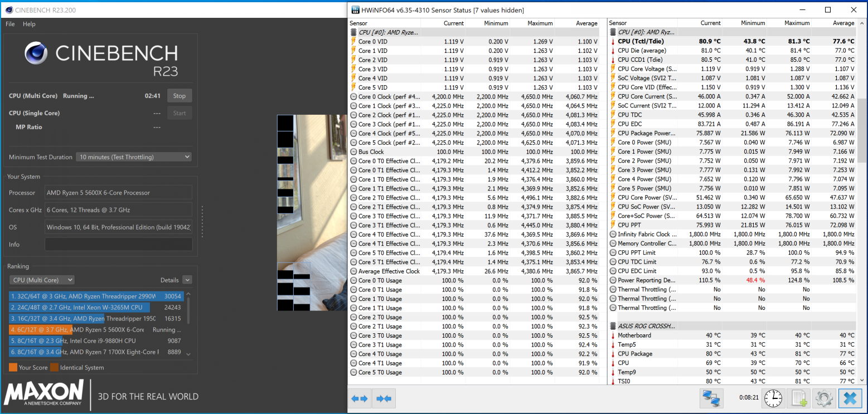Click the orange Your Score legend swatch
868x414 pixels.
tap(13, 367)
